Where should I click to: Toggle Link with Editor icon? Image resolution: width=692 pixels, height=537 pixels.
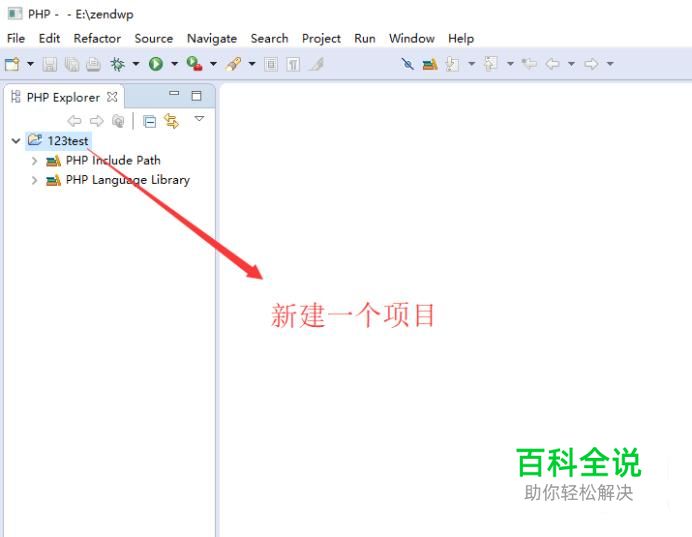point(171,120)
